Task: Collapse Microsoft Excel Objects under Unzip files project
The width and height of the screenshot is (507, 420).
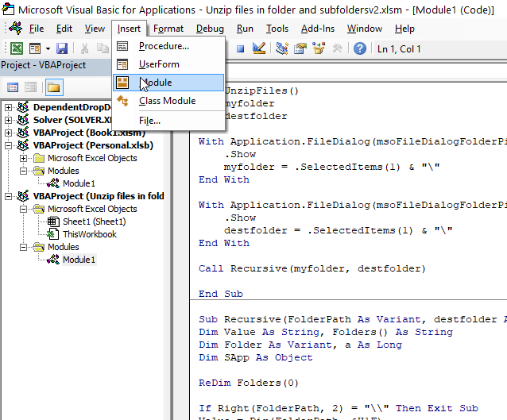Action: pyautogui.click(x=23, y=209)
